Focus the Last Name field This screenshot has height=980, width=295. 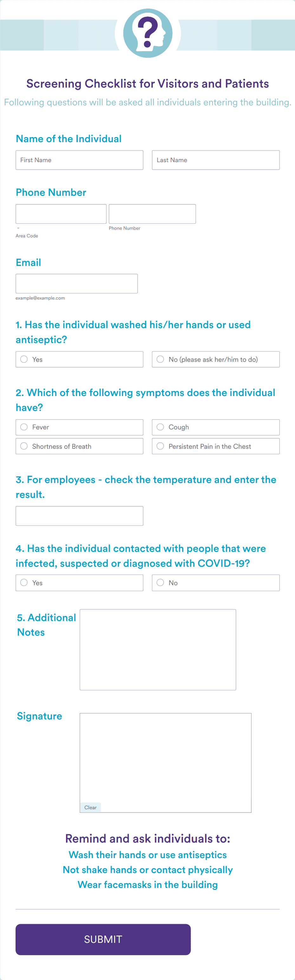216,160
